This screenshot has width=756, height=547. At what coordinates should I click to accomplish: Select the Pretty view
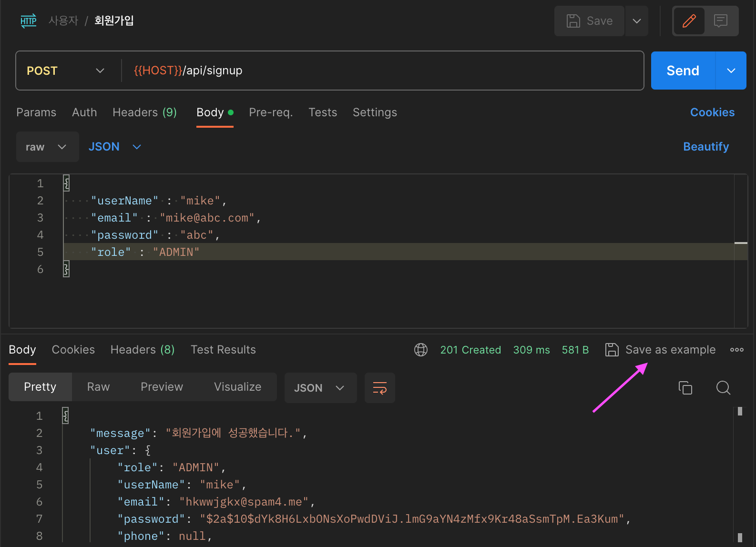pyautogui.click(x=40, y=387)
